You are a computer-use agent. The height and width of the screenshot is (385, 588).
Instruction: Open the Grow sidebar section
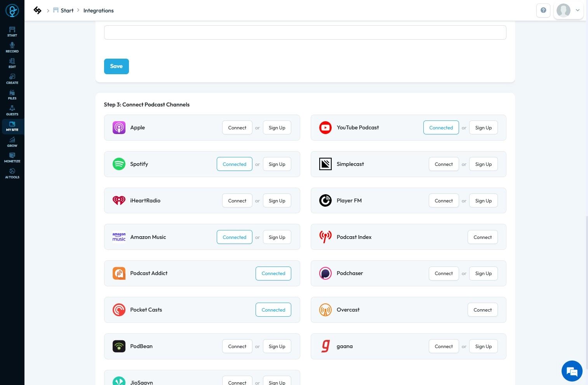click(x=12, y=142)
